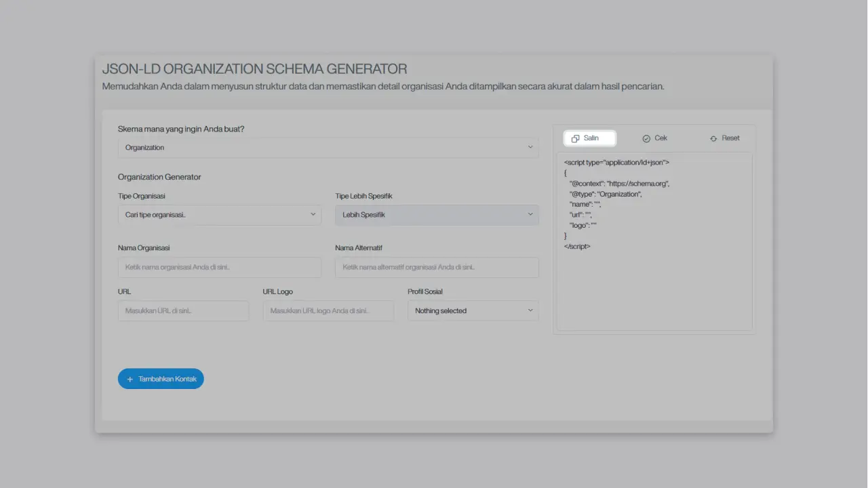Click the circular arrow icon beside Reset
Image resolution: width=868 pixels, height=488 pixels.
(x=713, y=138)
